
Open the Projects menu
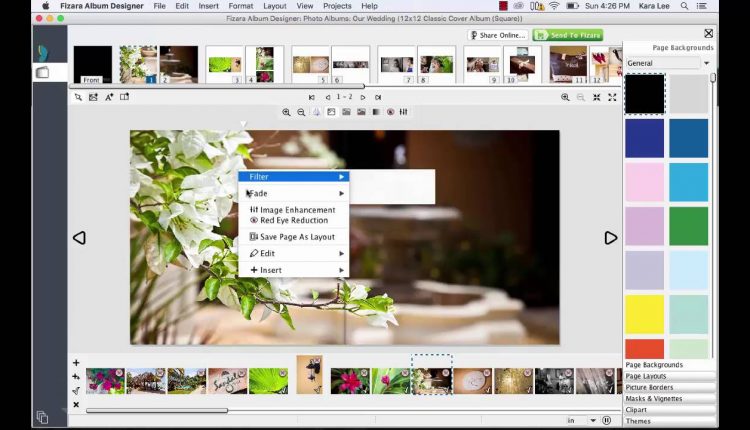point(337,6)
